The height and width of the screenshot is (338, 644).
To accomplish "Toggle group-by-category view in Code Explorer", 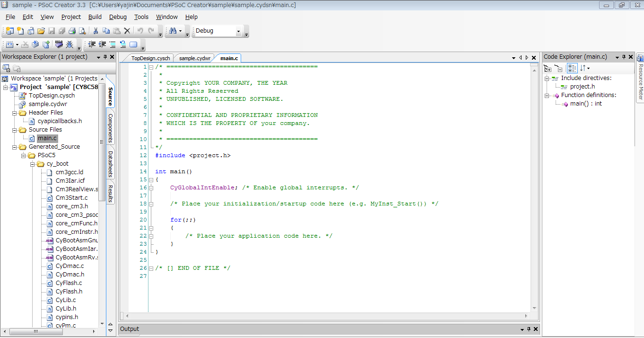I will click(x=572, y=68).
